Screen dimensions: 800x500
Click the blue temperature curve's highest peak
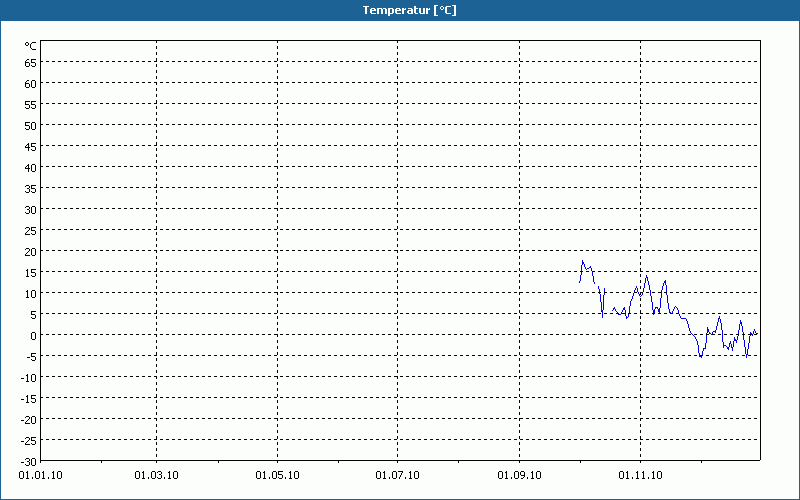[582, 261]
